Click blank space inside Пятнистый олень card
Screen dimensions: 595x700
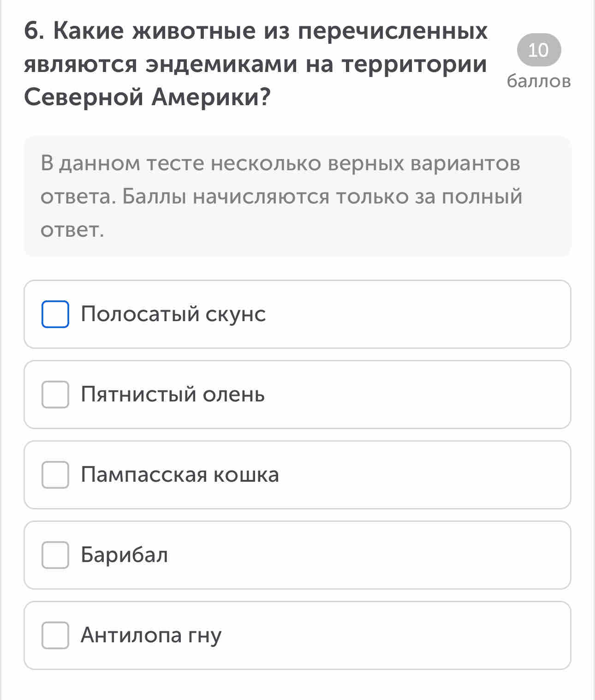[x=415, y=395]
